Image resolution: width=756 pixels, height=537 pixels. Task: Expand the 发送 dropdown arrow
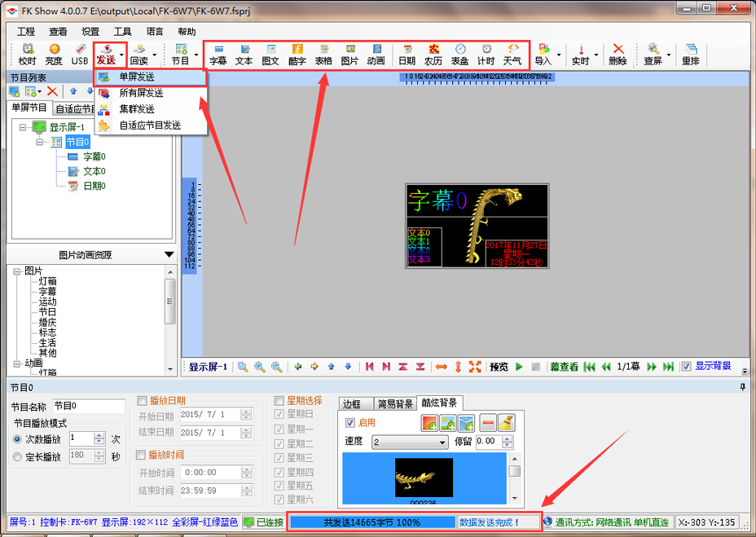pos(121,55)
